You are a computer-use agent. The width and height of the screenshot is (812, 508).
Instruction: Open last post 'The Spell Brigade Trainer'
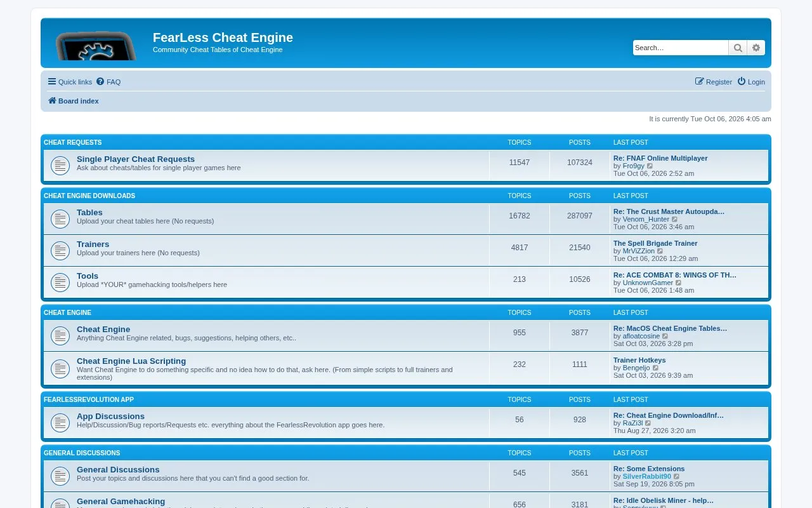click(x=655, y=243)
